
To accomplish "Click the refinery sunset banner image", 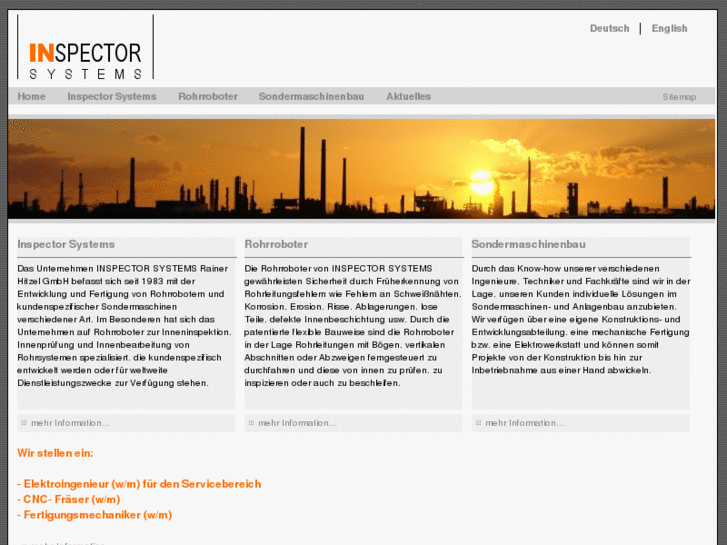I will point(361,168).
